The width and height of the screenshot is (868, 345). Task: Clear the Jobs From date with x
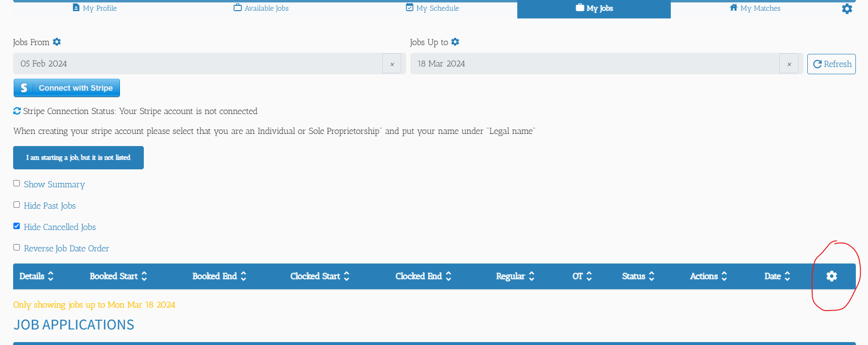[392, 64]
